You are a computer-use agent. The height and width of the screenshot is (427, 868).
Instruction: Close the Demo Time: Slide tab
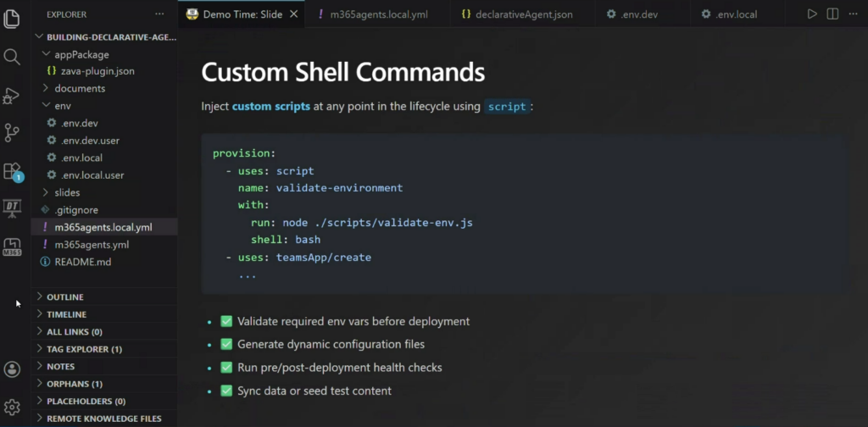tap(294, 14)
